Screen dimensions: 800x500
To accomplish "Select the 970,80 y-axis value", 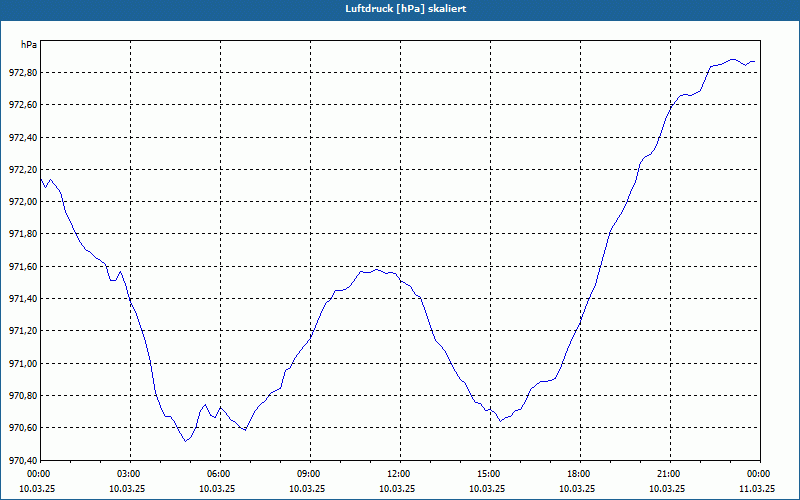I will [x=23, y=396].
